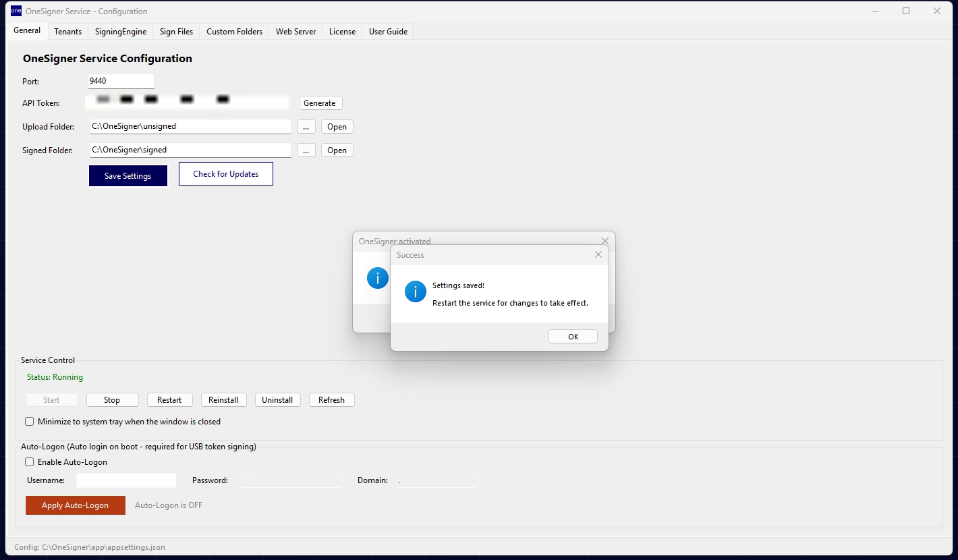Close the Success dialog with X
The height and width of the screenshot is (560, 958).
[x=598, y=254]
